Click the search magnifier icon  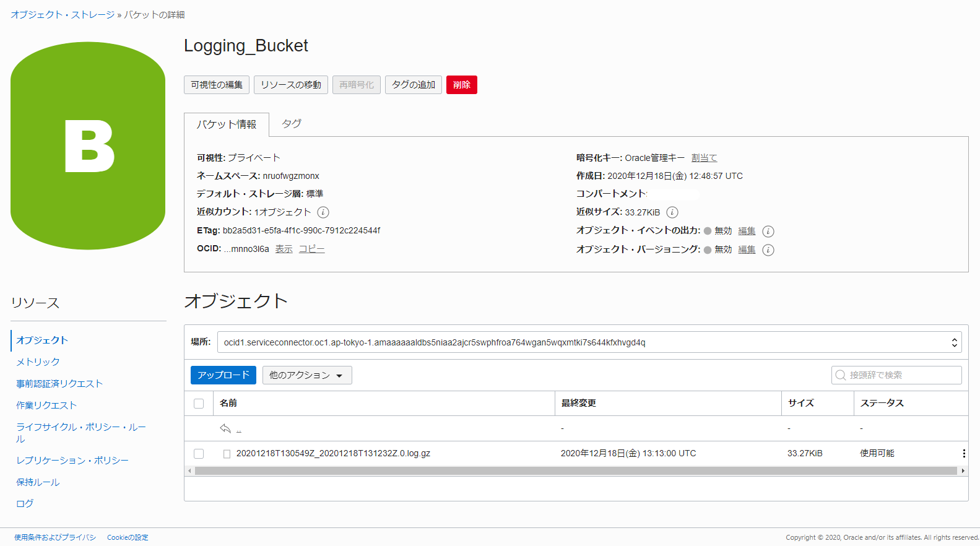click(841, 375)
